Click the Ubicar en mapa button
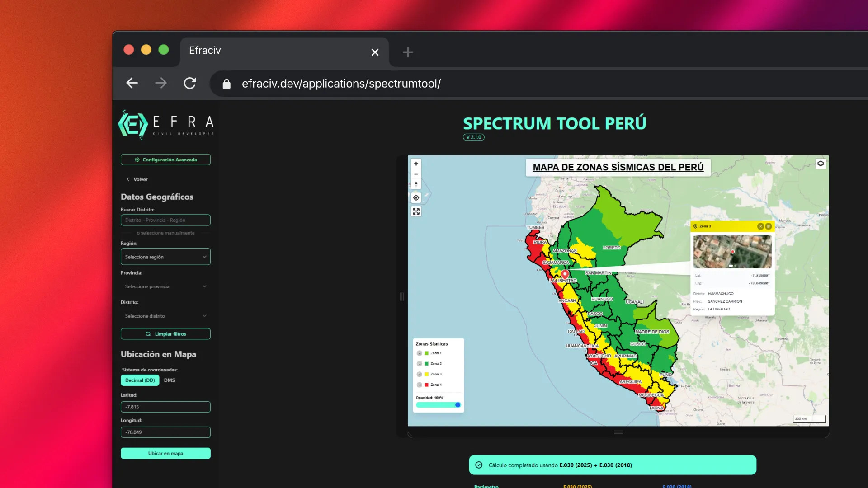The image size is (868, 488). pyautogui.click(x=165, y=453)
